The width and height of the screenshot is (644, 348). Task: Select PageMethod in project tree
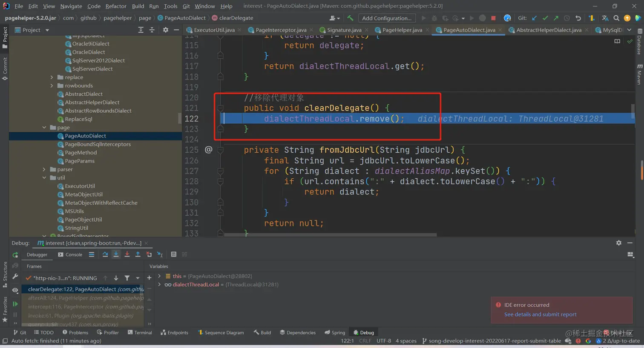(x=80, y=152)
